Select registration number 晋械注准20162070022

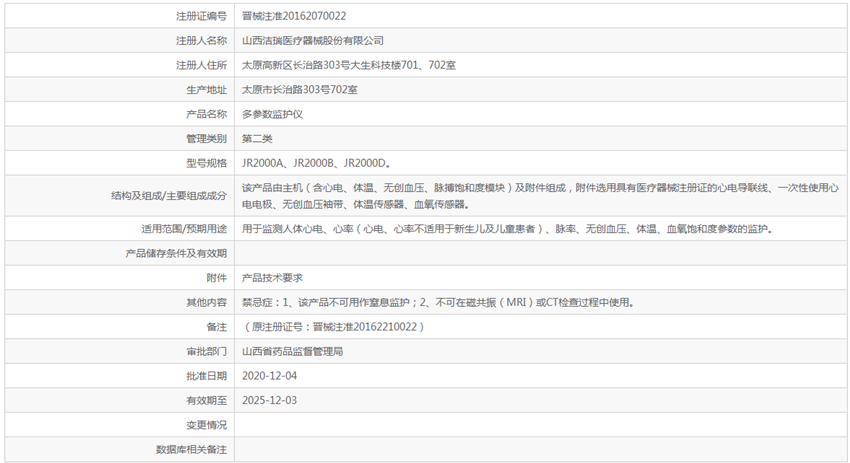click(x=294, y=16)
